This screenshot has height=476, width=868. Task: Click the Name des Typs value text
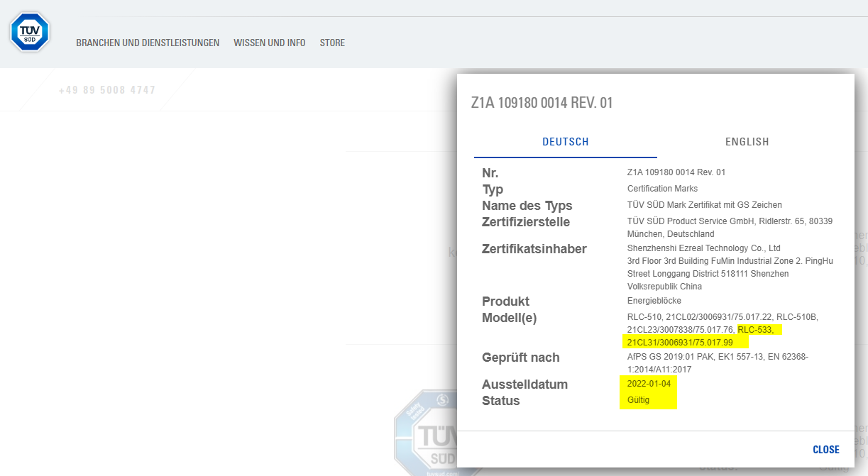(704, 205)
